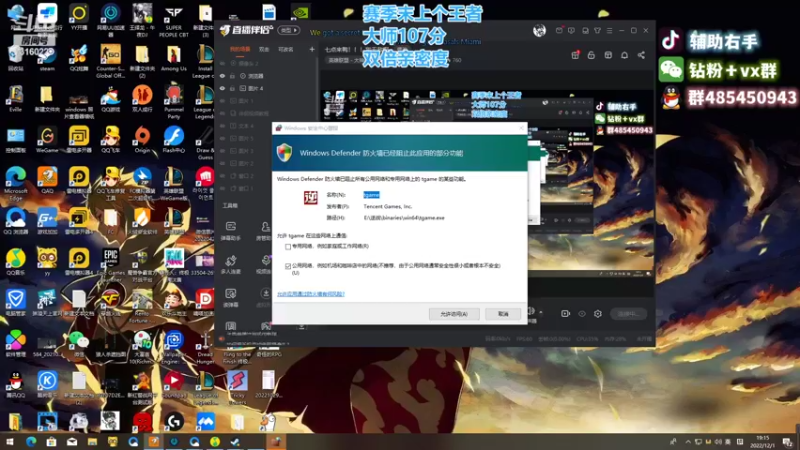This screenshot has height=450, width=800.
Task: Open the WeGame desktop shortcut
Action: pyautogui.click(x=47, y=140)
